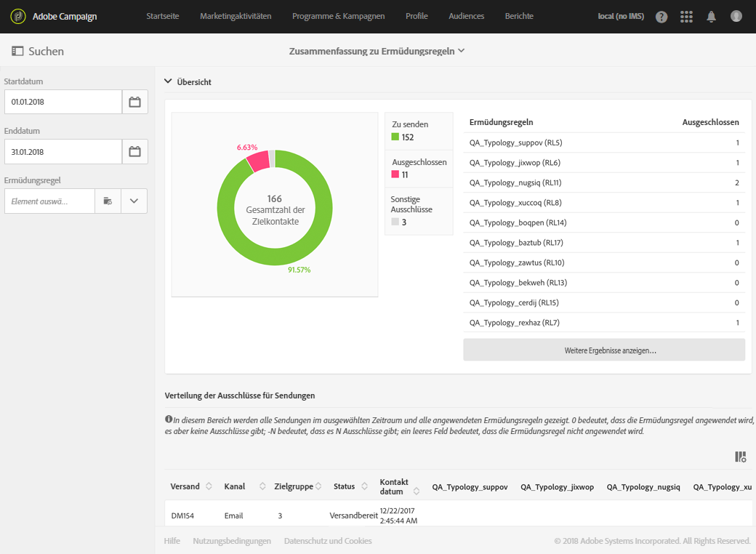Toggle the Suchen side panel icon

(17, 51)
